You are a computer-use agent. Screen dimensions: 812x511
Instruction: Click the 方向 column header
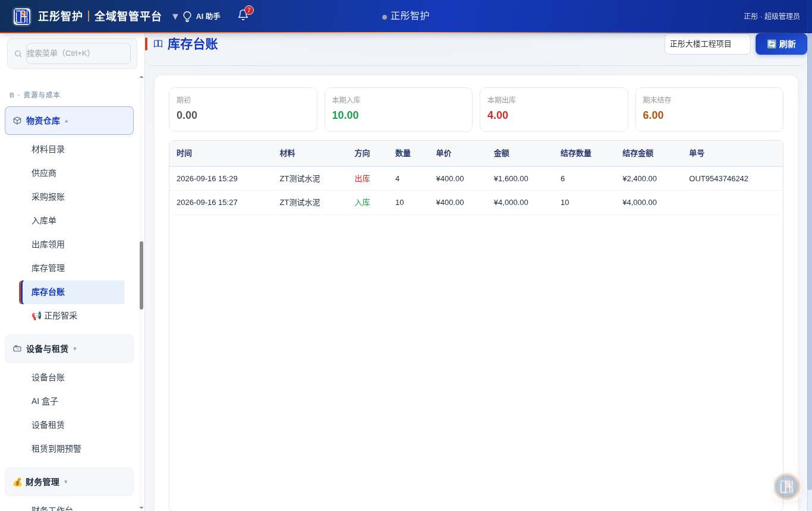[362, 153]
